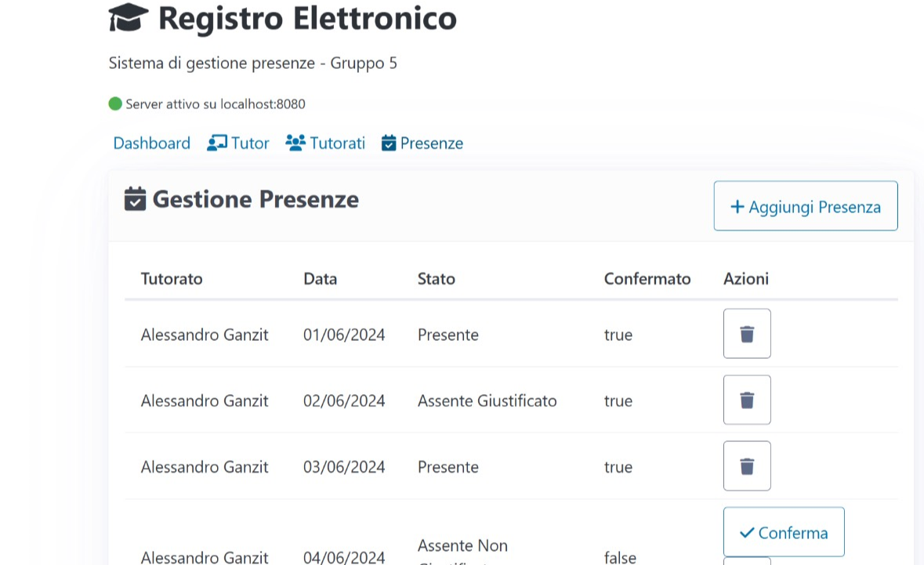Viewport: 924px width, 565px height.
Task: Click the Azioni column header
Action: [x=746, y=279]
